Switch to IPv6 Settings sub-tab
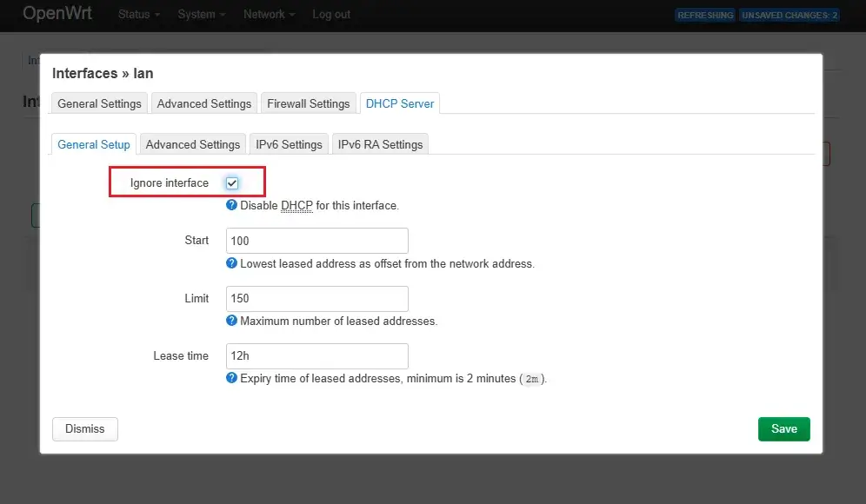This screenshot has width=866, height=504. coord(289,144)
